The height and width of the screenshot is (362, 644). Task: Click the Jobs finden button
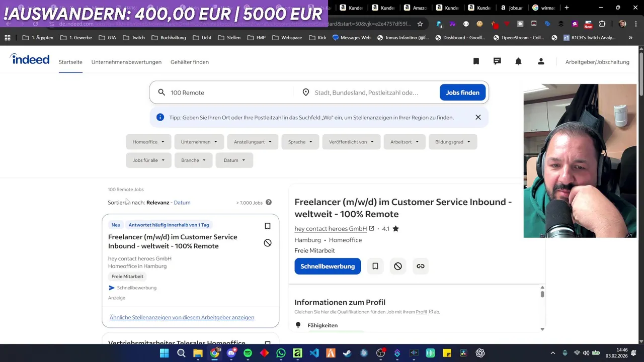[x=462, y=93]
